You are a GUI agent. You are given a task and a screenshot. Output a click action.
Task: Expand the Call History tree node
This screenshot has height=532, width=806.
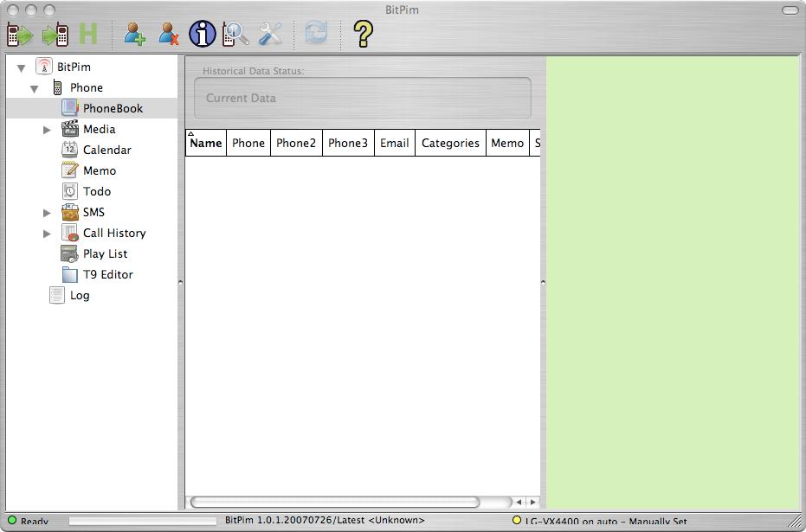(47, 234)
